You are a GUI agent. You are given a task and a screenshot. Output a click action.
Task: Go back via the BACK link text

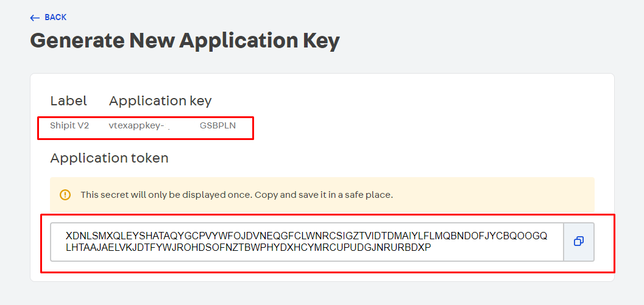[x=55, y=17]
